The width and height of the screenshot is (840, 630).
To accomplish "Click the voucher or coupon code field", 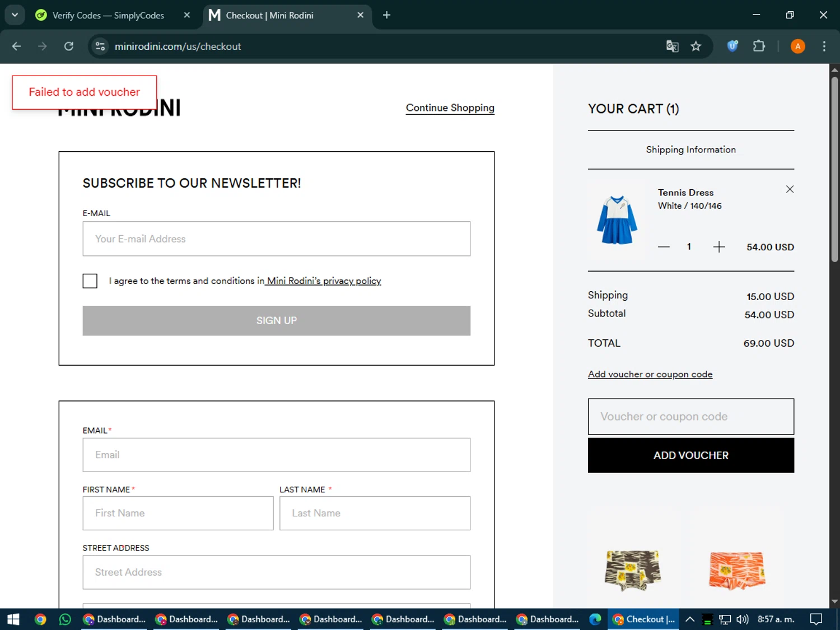I will (x=691, y=417).
